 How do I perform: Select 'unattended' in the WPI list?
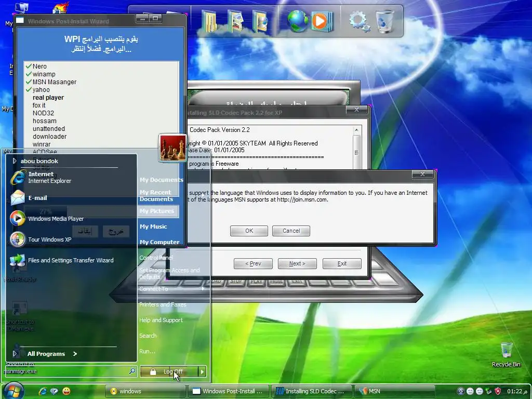[x=49, y=129]
